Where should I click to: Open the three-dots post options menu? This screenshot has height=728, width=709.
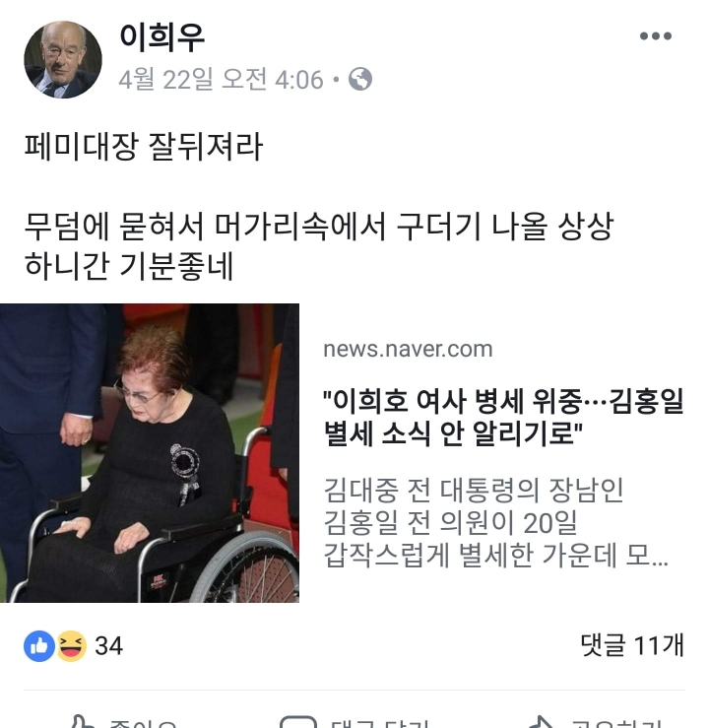pos(655,35)
